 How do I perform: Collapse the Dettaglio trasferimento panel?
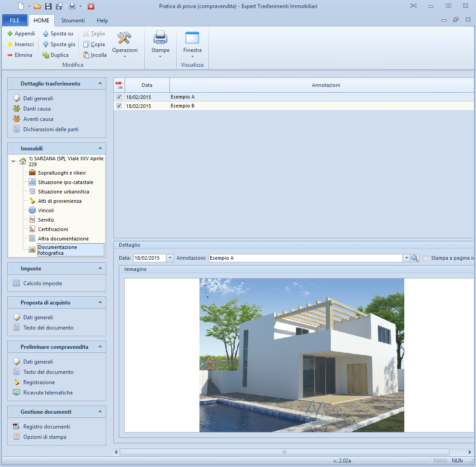click(x=100, y=84)
